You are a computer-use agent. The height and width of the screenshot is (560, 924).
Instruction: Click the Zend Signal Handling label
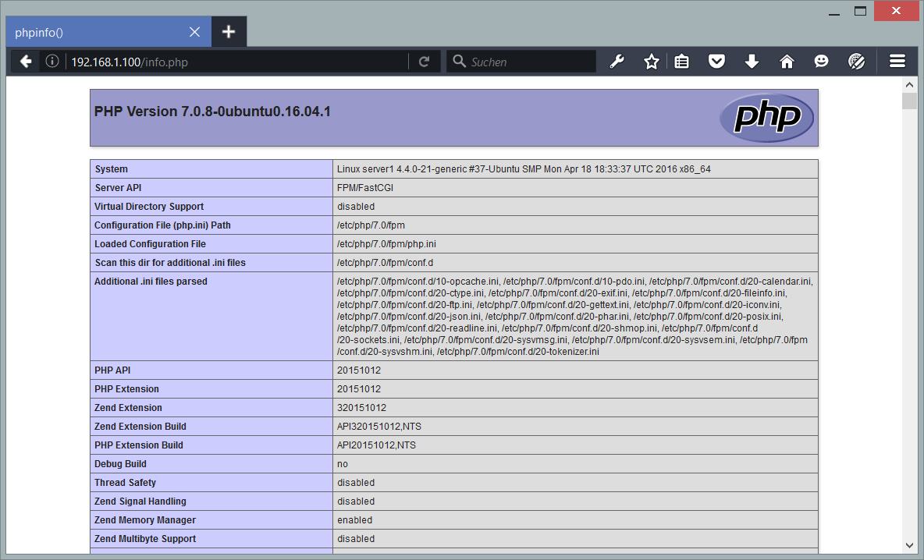(140, 502)
